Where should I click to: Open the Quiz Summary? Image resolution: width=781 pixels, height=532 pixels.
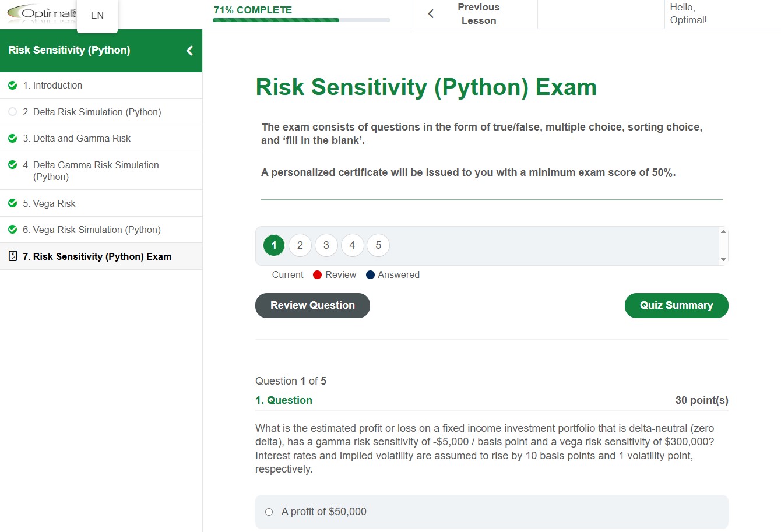(x=676, y=305)
